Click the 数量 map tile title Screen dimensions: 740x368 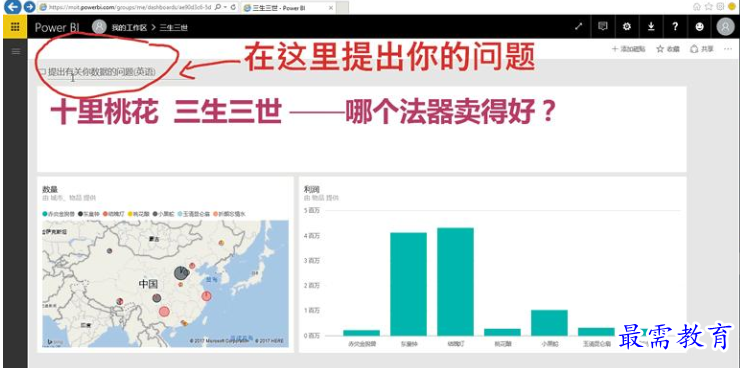(50, 190)
